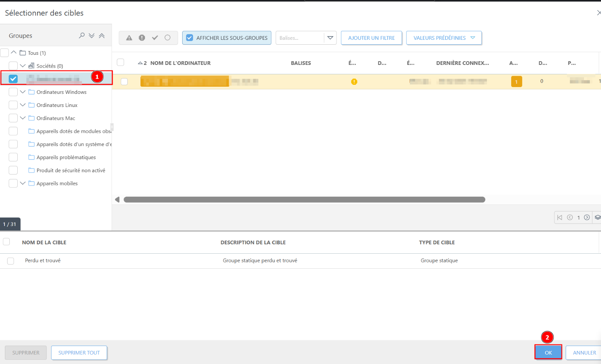Image resolution: width=601 pixels, height=364 pixels.
Task: Select all computers header checkbox
Action: click(x=121, y=62)
